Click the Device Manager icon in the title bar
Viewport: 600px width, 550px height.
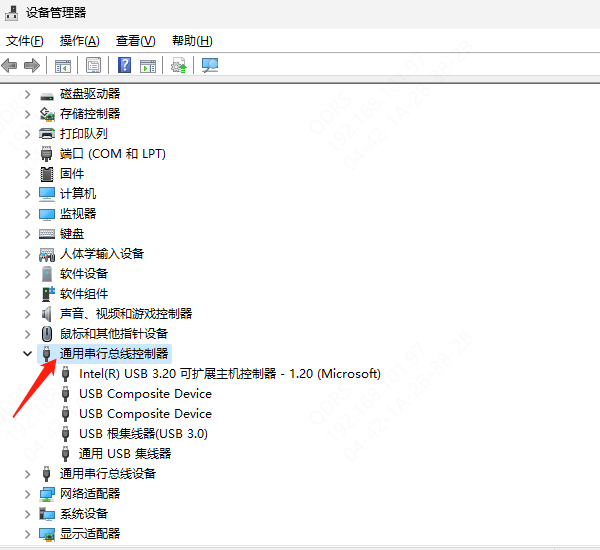point(11,13)
